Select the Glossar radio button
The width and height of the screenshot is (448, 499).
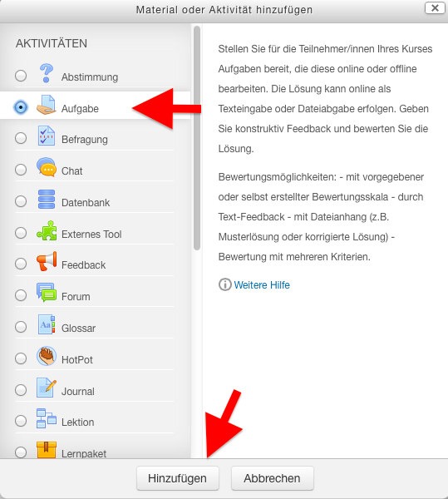[x=21, y=327]
